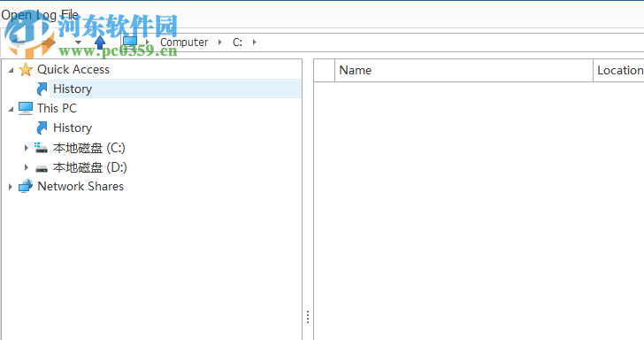Select the 本地磁盘 (D:) drive

tap(90, 167)
